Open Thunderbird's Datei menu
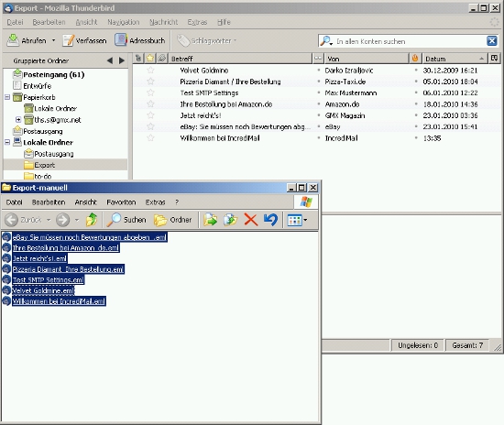 click(15, 22)
